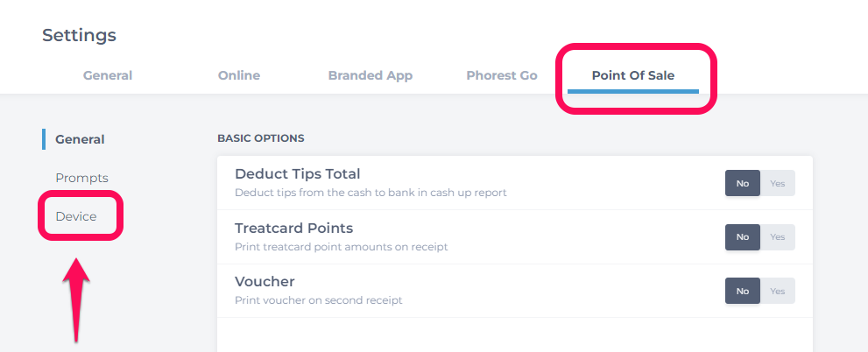Click the Settings page heading
Viewport: 868px width, 352px height.
(x=79, y=35)
